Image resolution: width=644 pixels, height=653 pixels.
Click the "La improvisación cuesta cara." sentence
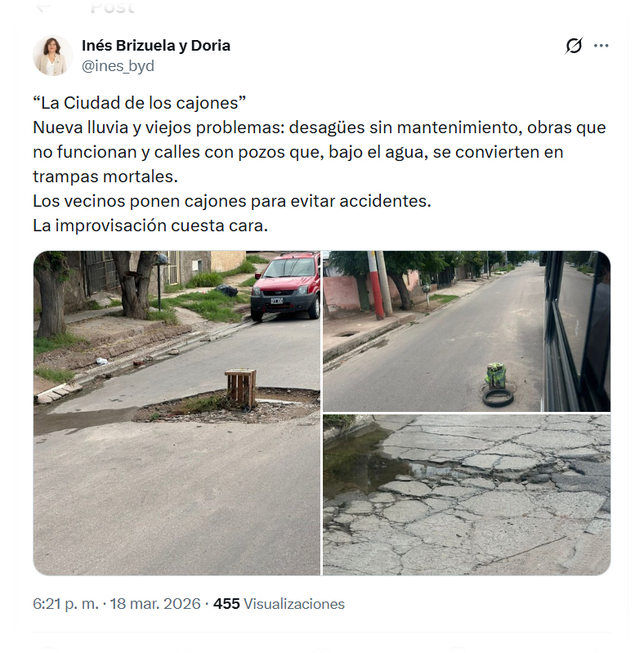[x=150, y=226]
